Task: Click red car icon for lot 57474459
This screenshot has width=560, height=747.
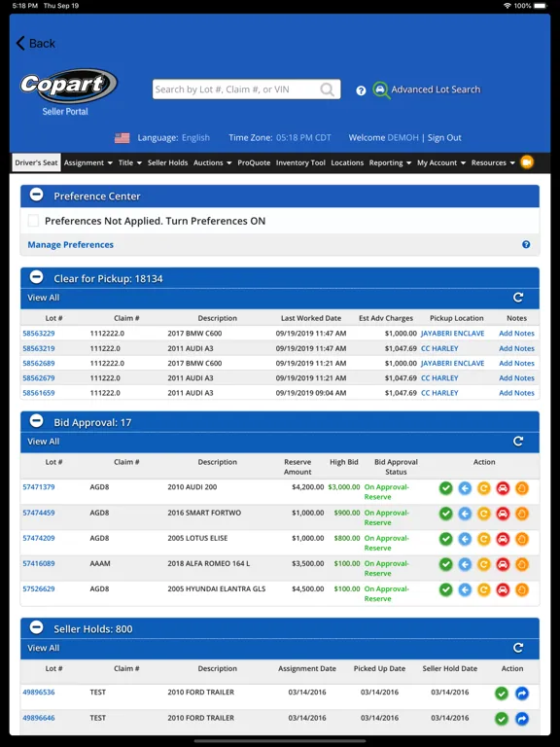Action: click(503, 514)
